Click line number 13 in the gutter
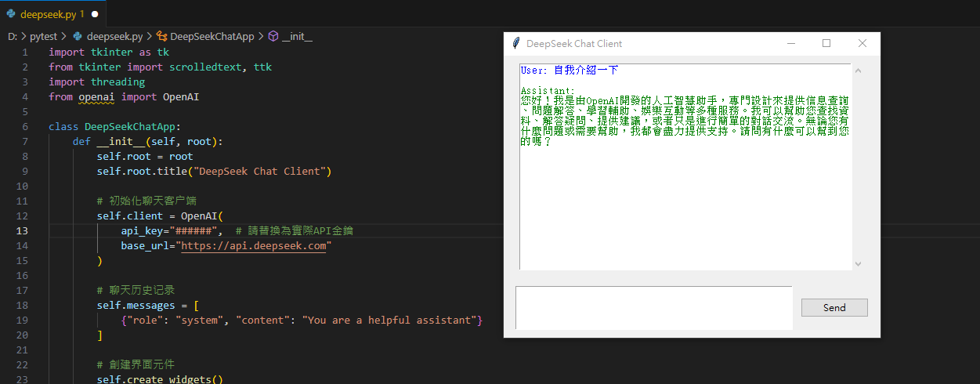980x384 pixels. tap(22, 230)
